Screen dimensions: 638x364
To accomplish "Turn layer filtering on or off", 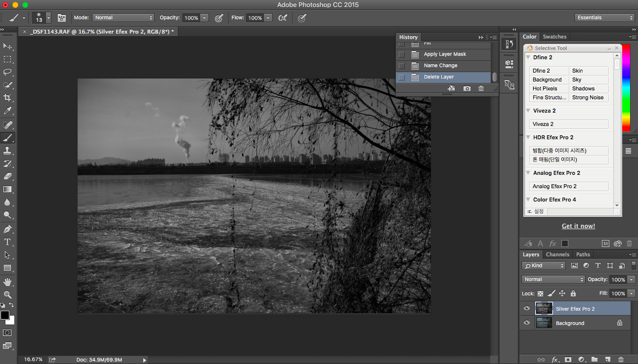I will click(x=634, y=266).
